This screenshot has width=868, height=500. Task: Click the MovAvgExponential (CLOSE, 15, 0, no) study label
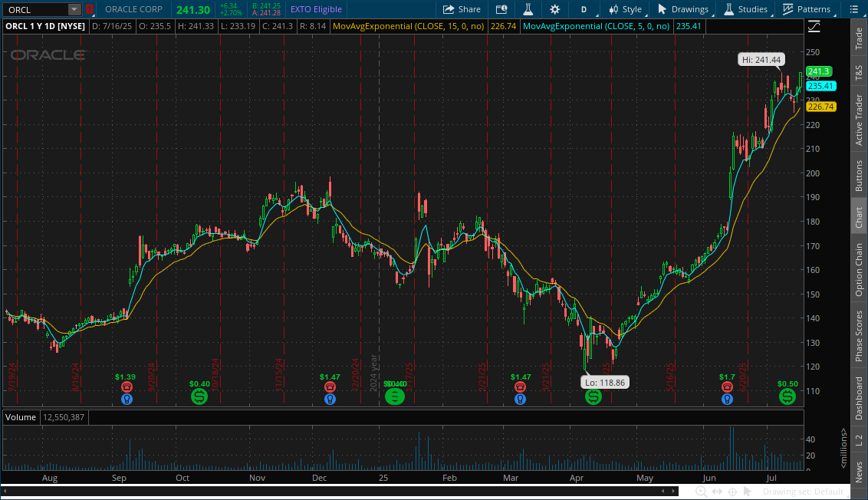[408, 26]
